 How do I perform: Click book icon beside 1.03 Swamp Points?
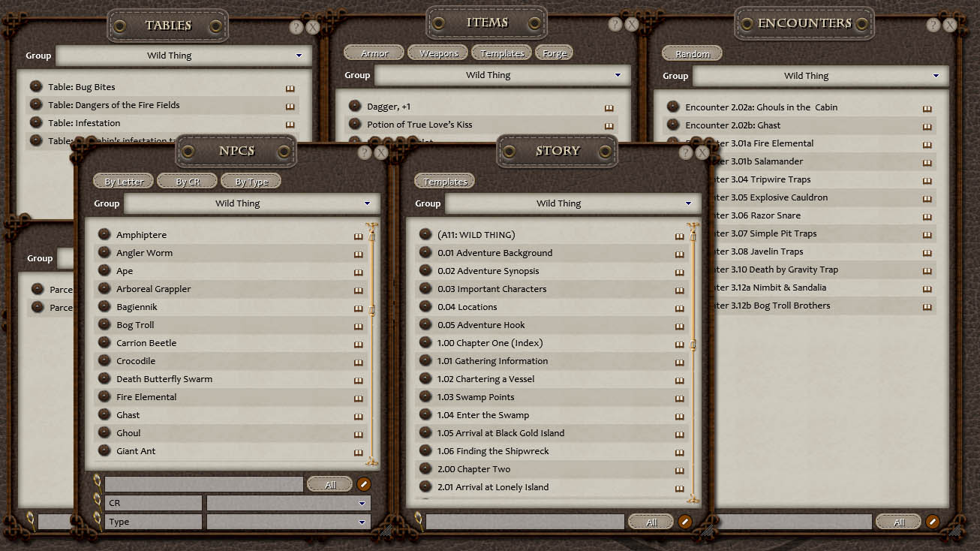click(679, 398)
